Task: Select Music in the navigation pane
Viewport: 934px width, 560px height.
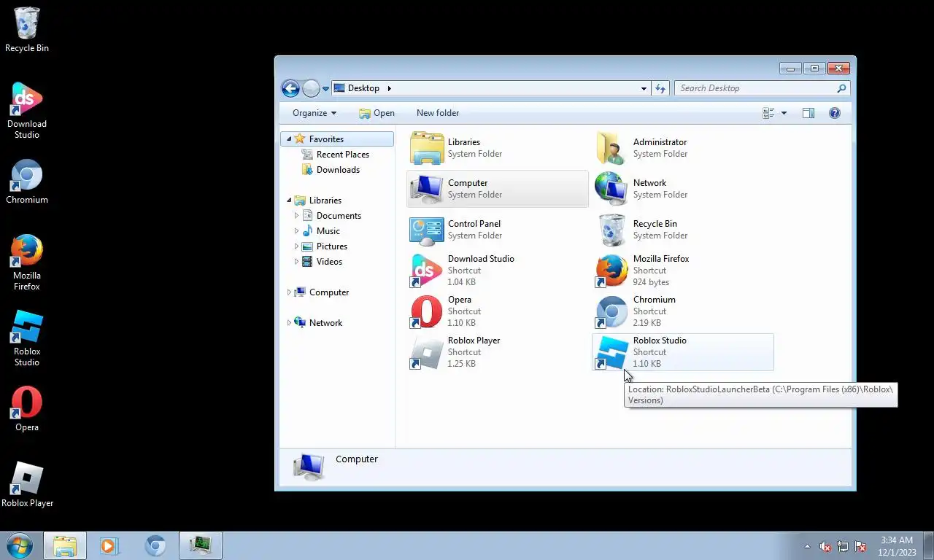Action: tap(328, 231)
